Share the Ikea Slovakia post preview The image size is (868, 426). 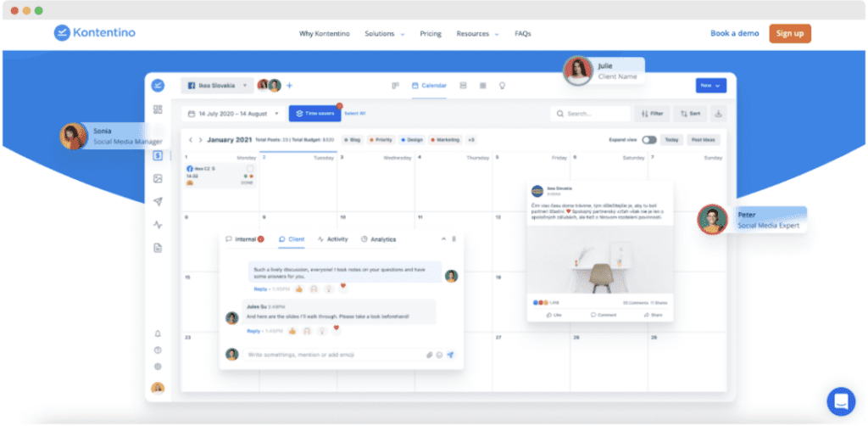[653, 315]
